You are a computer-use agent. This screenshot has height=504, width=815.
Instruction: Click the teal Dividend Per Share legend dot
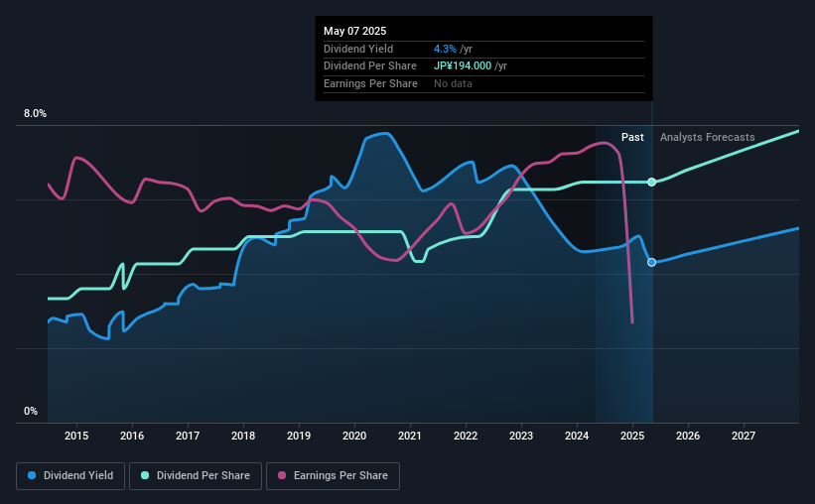145,475
